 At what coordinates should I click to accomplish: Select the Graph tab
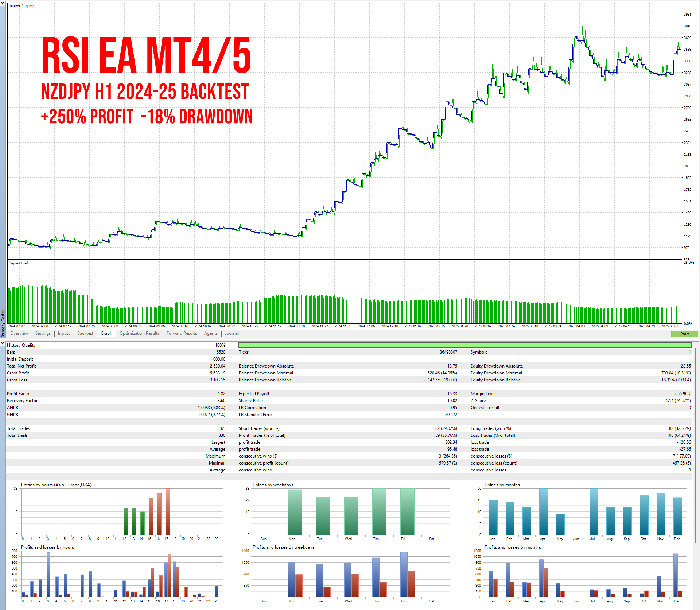(x=106, y=333)
